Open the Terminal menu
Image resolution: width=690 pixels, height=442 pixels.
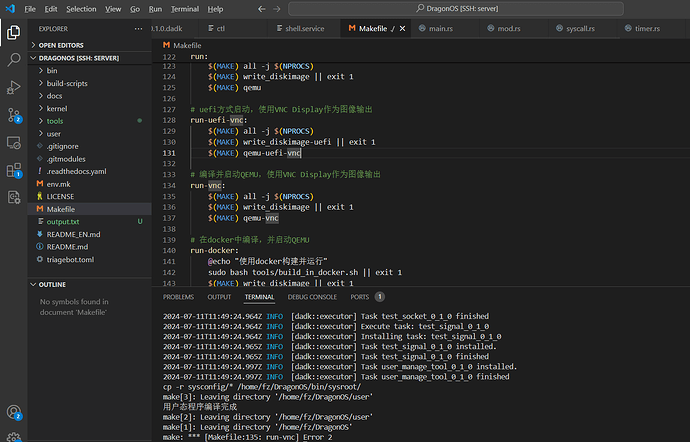click(183, 8)
